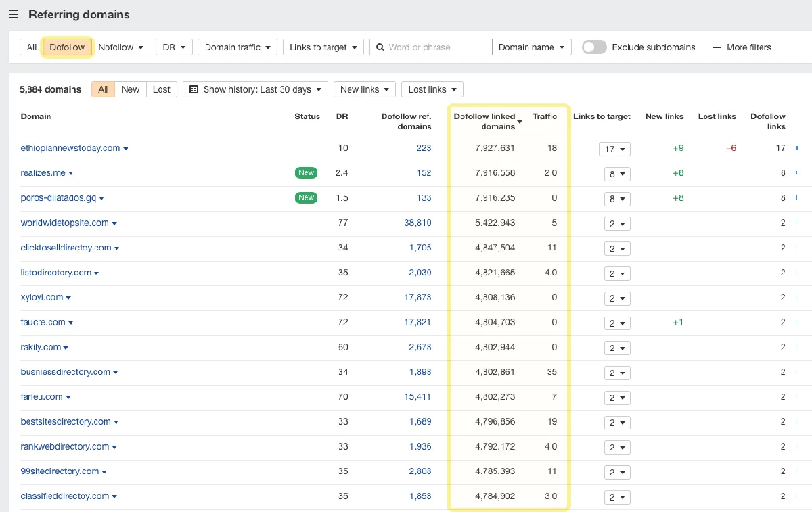Sort by the Traffic column header
Viewport: 812px width, 512px height.
(x=545, y=116)
